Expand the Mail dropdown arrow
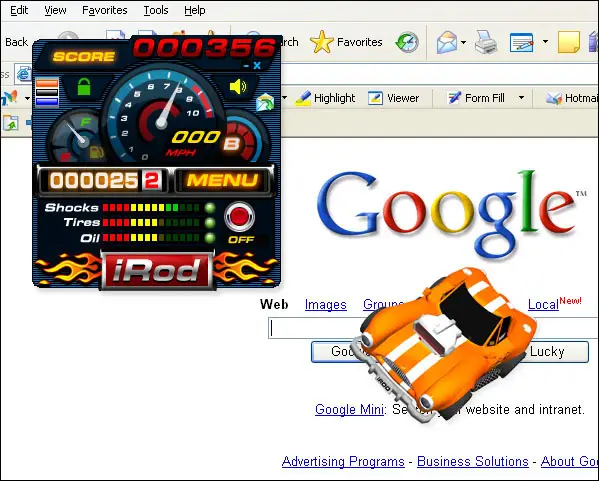The height and width of the screenshot is (481, 599). (x=463, y=42)
